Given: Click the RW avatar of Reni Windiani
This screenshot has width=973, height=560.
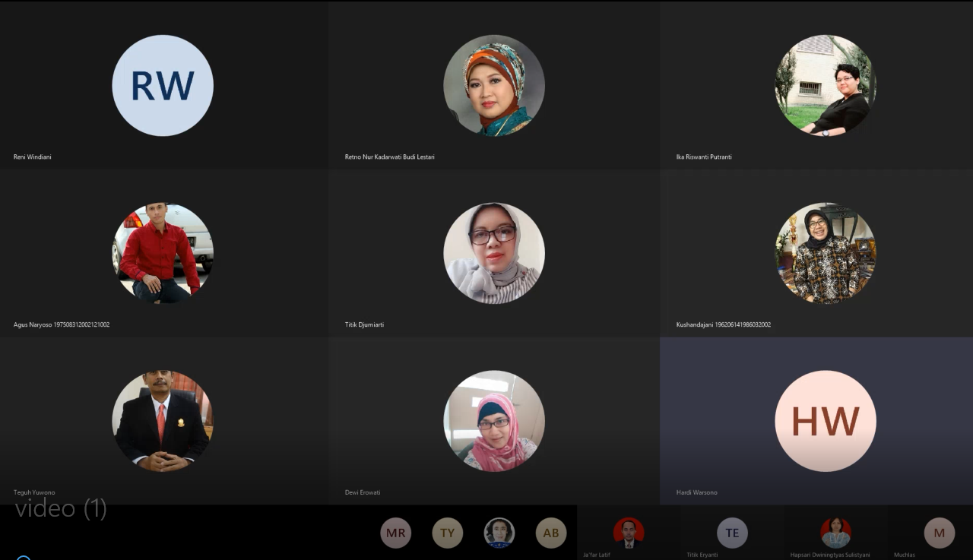Looking at the screenshot, I should click(163, 85).
